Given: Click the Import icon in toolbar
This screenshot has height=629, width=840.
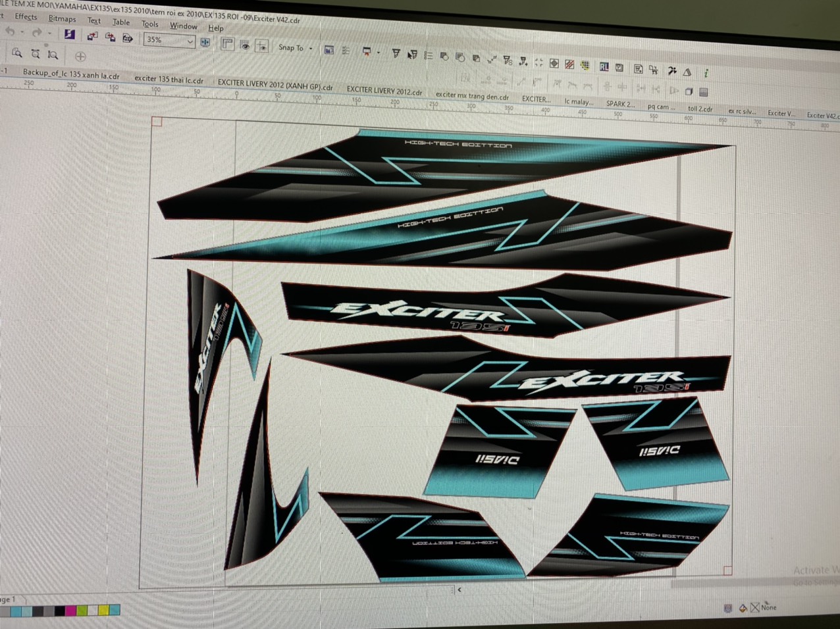Looking at the screenshot, I should (92, 36).
